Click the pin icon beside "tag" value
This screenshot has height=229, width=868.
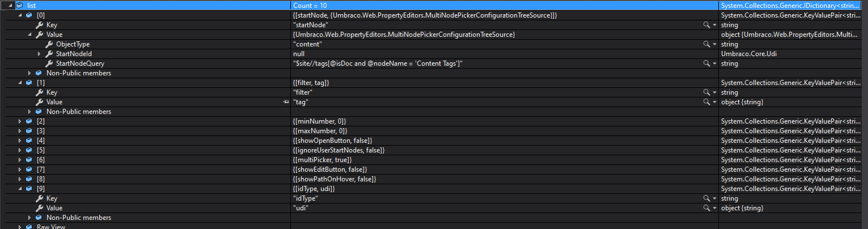(x=286, y=102)
